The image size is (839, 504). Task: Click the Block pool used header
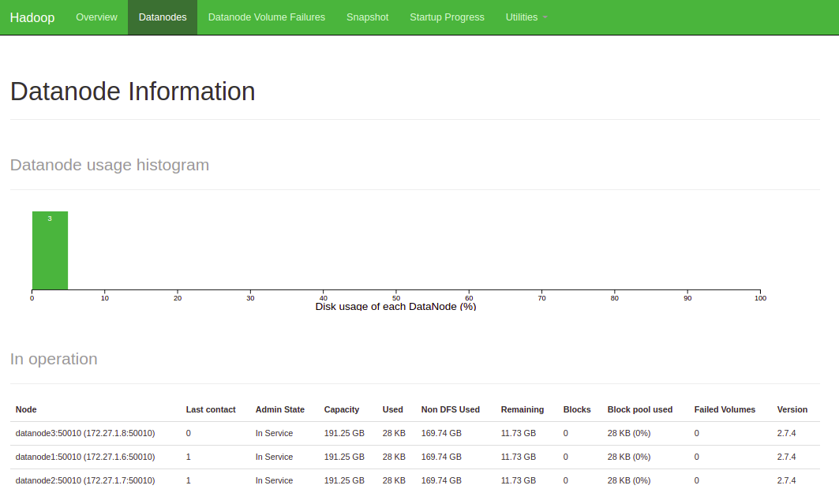click(639, 409)
